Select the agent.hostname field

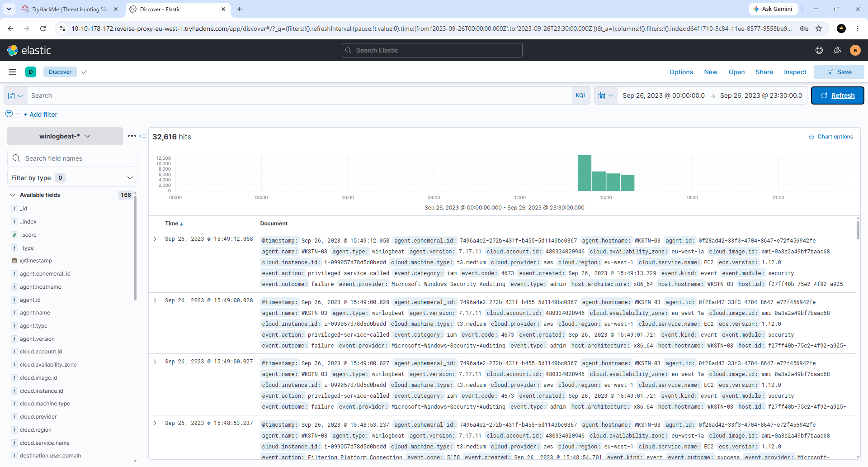tap(41, 287)
